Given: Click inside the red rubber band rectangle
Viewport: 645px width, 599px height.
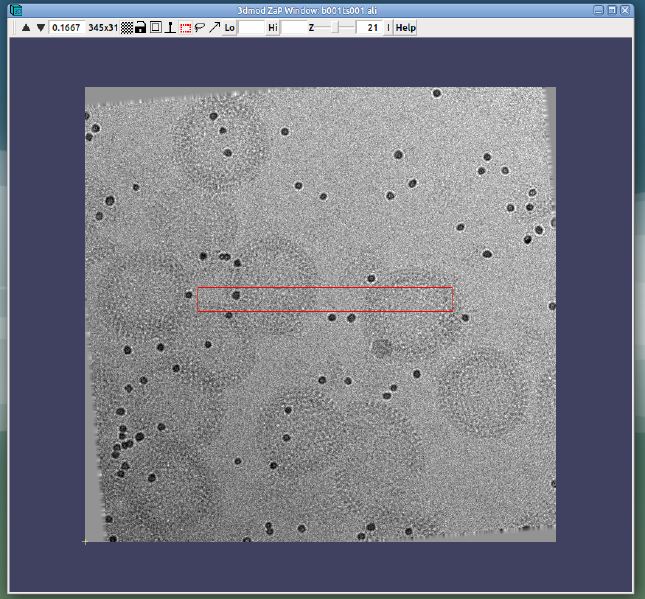Looking at the screenshot, I should (x=325, y=300).
